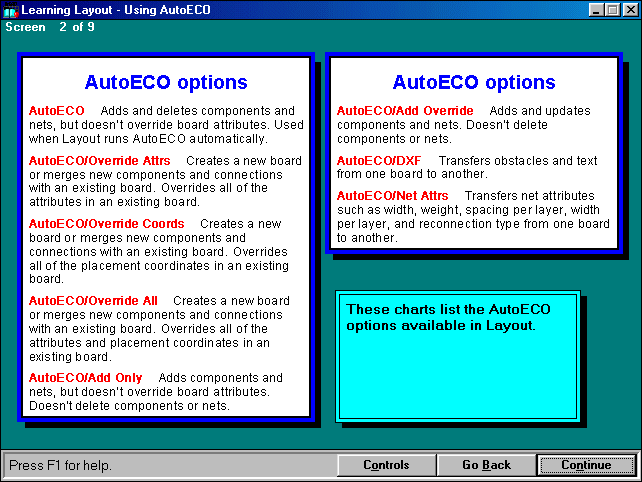Open the Controls button
642x482 pixels.
(386, 465)
